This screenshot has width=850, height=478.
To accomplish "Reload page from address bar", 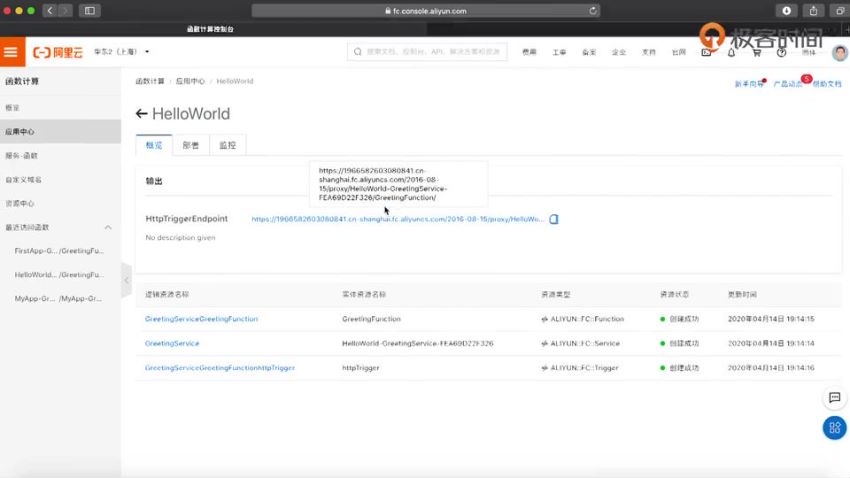I will tap(593, 10).
